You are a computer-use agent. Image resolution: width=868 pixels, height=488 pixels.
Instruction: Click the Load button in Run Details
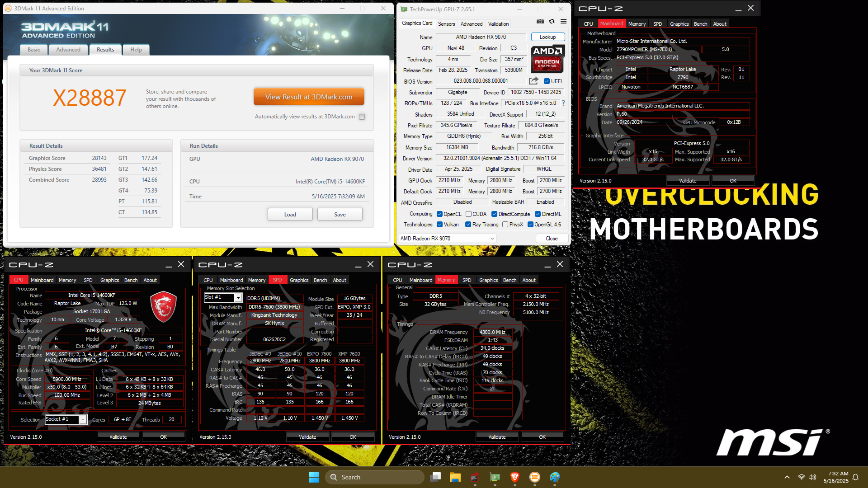[290, 214]
